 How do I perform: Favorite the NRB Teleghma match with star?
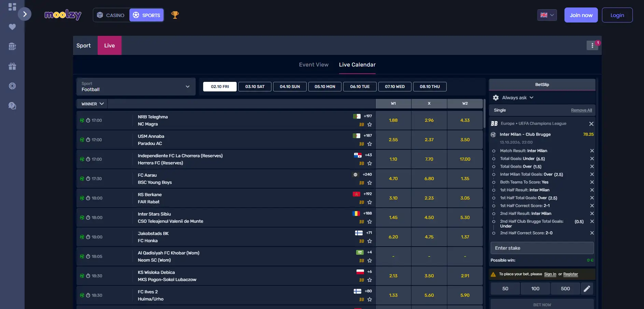(369, 124)
